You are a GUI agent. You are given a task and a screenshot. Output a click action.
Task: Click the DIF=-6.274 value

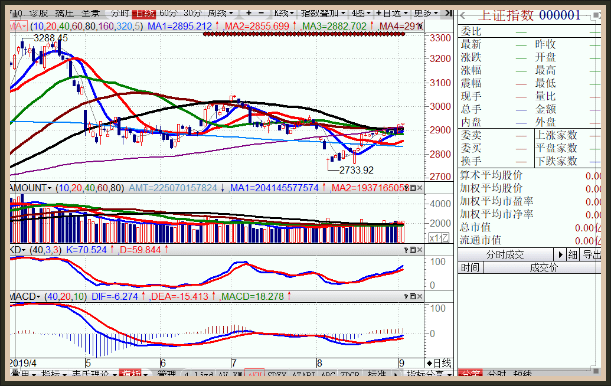115,297
